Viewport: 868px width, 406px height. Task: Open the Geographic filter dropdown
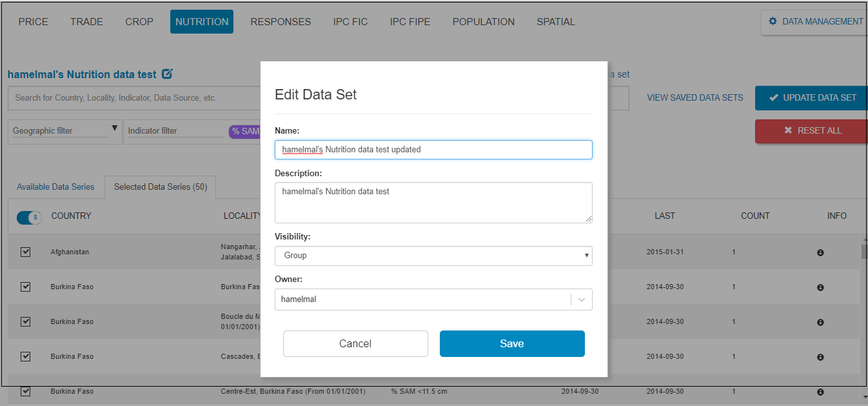point(64,130)
